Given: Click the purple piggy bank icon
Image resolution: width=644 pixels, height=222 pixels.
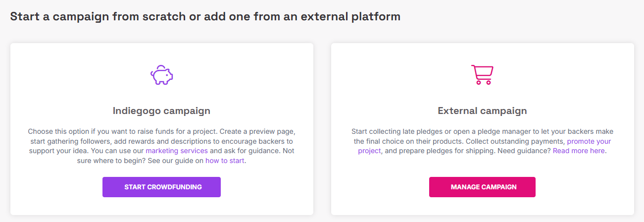Looking at the screenshot, I should [162, 75].
